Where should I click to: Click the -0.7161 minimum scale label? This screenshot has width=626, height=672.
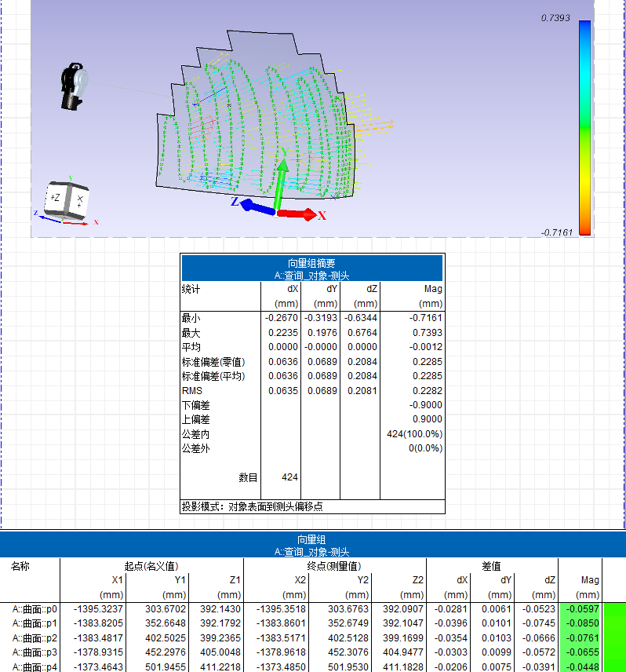pyautogui.click(x=557, y=232)
